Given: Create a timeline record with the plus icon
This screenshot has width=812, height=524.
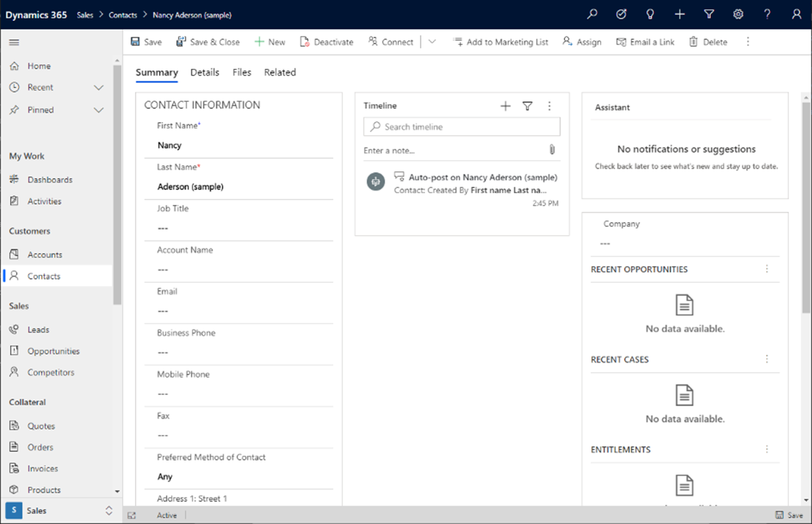Looking at the screenshot, I should (x=505, y=106).
